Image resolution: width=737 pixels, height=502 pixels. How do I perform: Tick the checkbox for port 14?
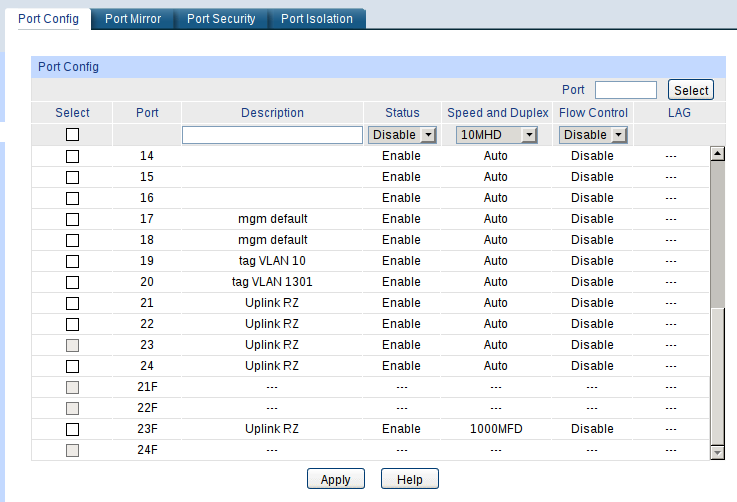point(72,156)
